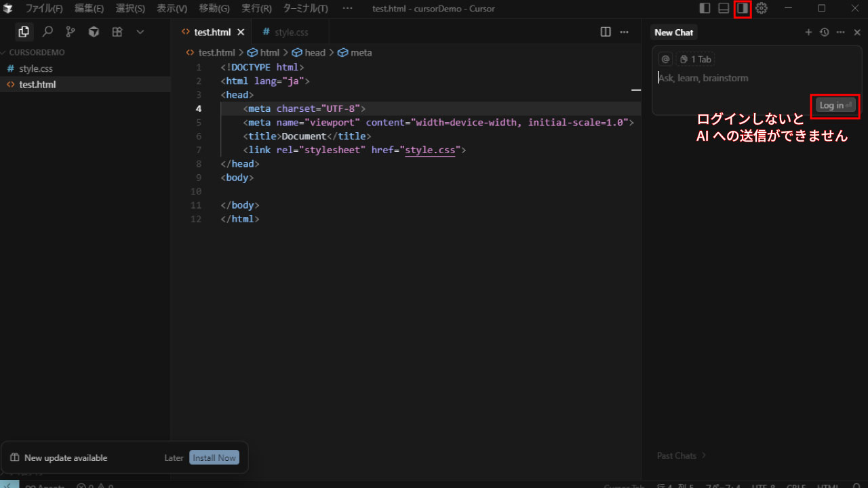Click the meta name="viewport" line

point(438,123)
